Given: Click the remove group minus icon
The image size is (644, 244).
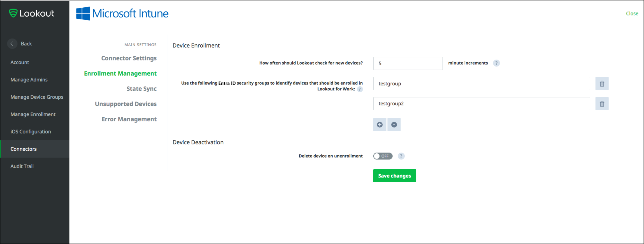Looking at the screenshot, I should 393,124.
